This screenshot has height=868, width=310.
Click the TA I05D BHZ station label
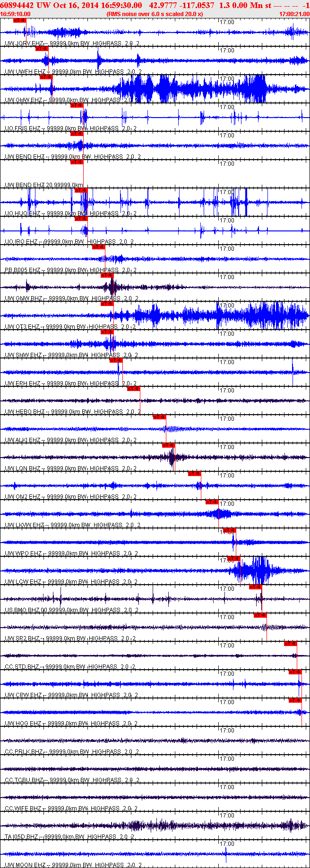coord(70,837)
